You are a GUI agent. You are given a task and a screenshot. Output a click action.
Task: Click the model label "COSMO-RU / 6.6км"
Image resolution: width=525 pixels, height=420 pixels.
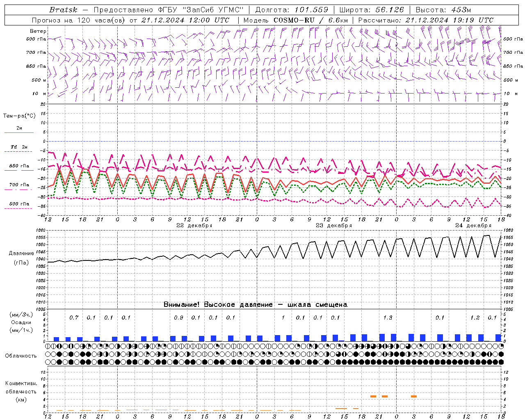pos(310,20)
